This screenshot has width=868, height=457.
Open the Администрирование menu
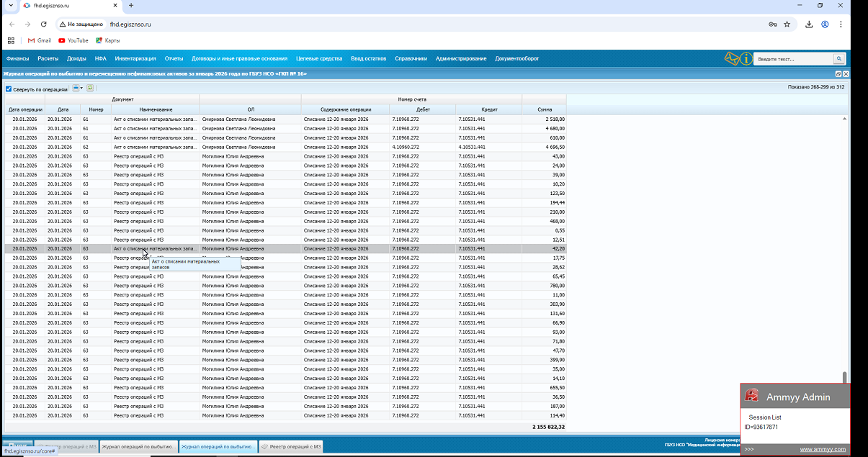coord(461,58)
